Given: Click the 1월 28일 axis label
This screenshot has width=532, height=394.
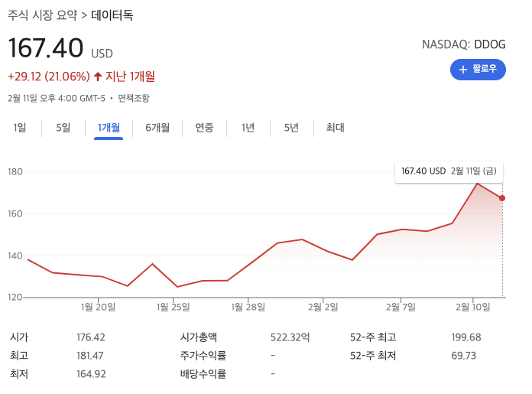Looking at the screenshot, I should coord(248,307).
